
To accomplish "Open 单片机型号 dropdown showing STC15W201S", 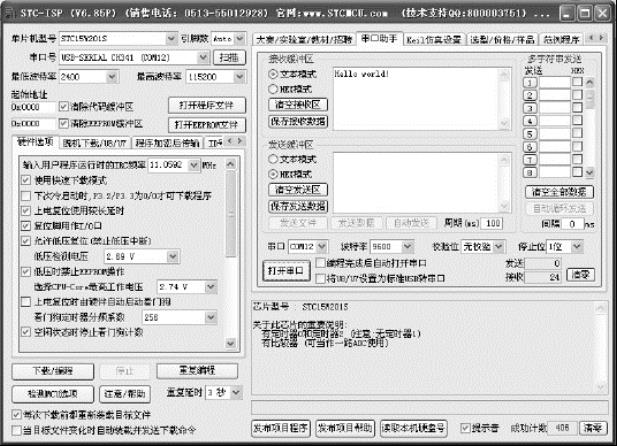I will pos(171,39).
